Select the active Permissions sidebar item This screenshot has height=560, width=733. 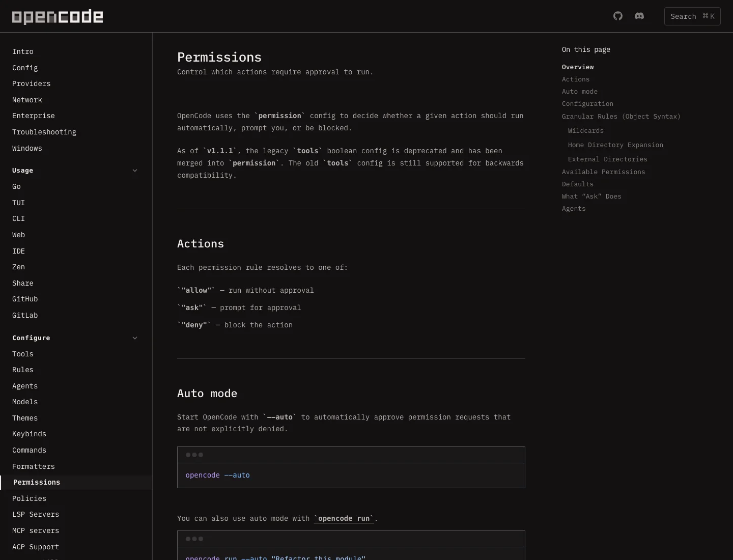76,482
